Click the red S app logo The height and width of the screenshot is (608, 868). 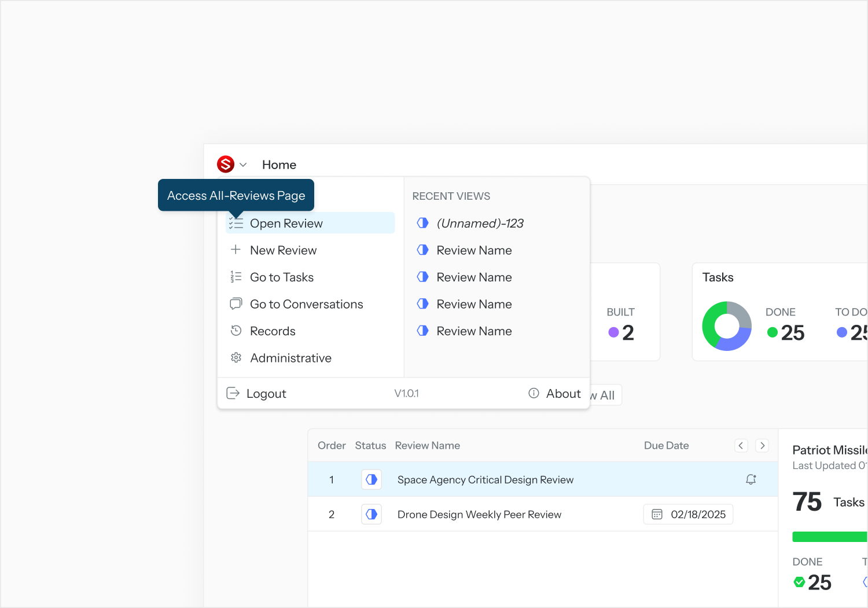click(225, 164)
